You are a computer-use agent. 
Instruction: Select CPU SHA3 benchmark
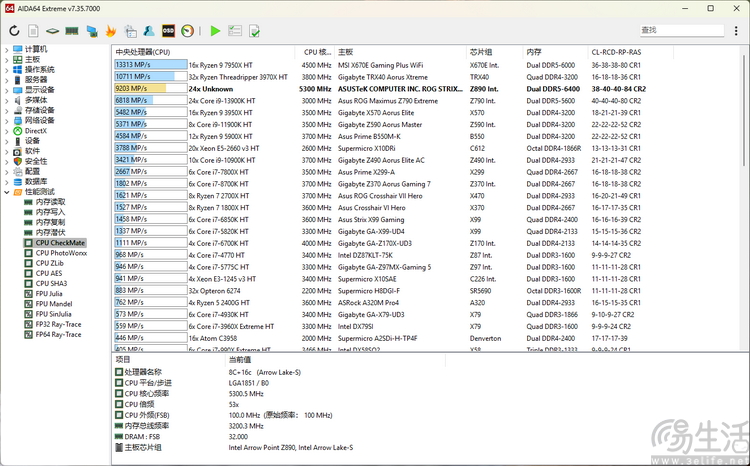(51, 284)
